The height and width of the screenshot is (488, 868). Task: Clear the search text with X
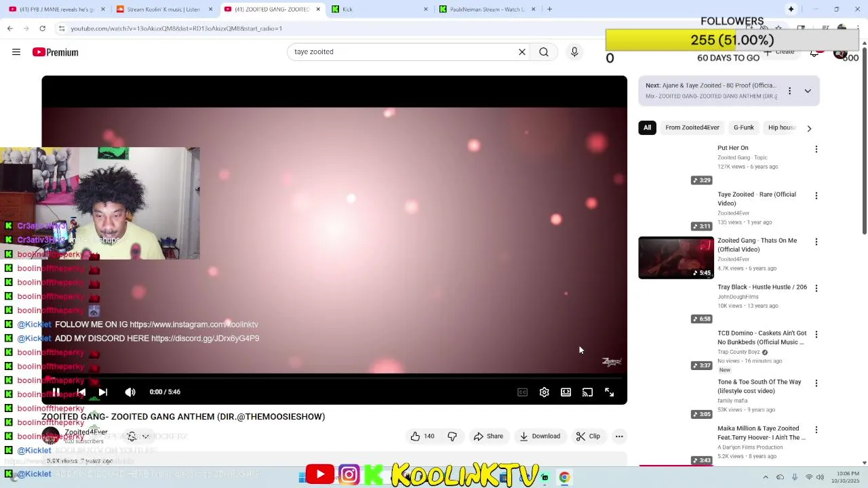tap(522, 52)
